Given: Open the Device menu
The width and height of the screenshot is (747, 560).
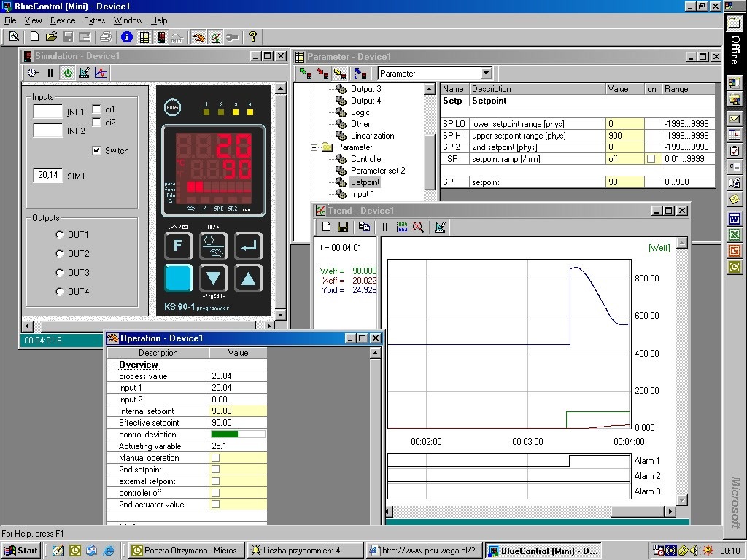Looking at the screenshot, I should (x=62, y=20).
